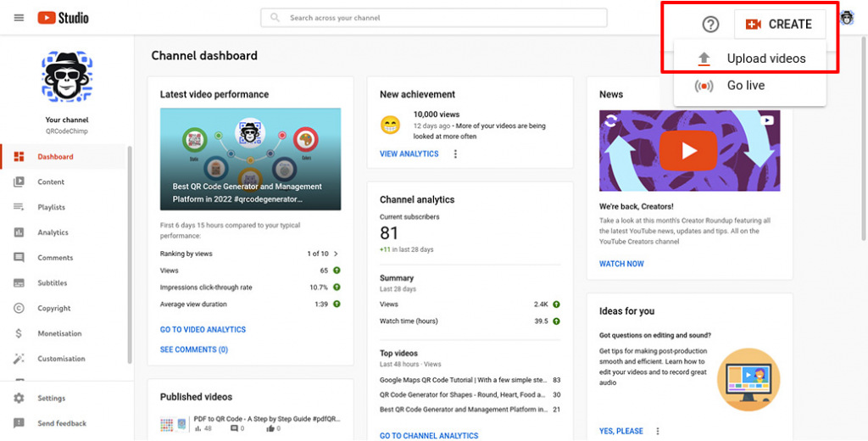Click the green up-arrow icon next to Views 2.4K
This screenshot has height=441, width=868.
pos(556,304)
